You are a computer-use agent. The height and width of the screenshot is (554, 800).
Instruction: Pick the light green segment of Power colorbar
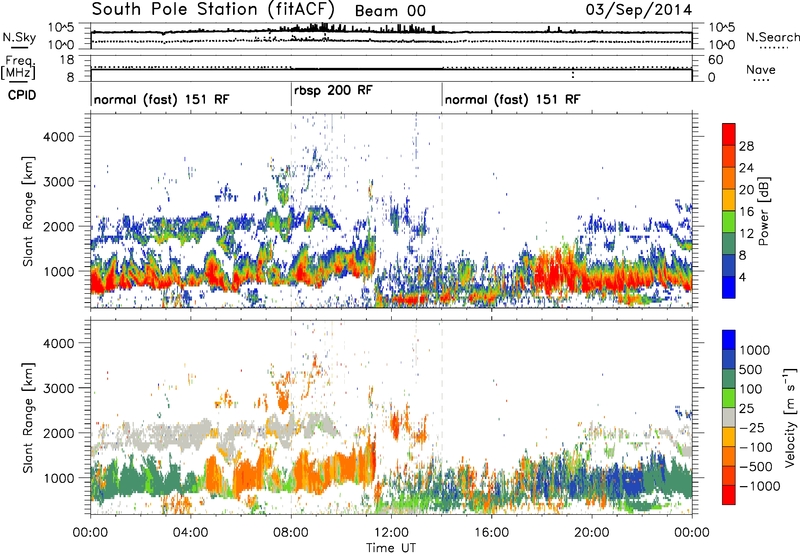pos(729,222)
